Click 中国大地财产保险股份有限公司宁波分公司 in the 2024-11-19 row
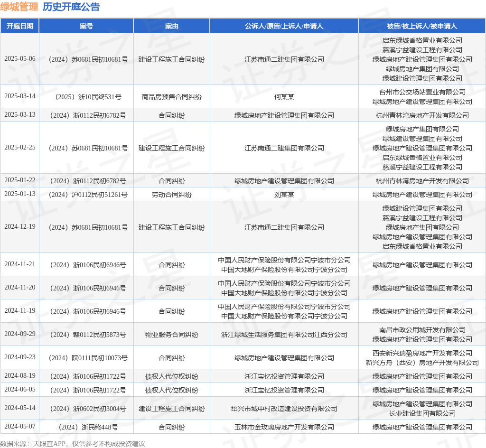This screenshot has height=448, width=486. click(x=284, y=316)
